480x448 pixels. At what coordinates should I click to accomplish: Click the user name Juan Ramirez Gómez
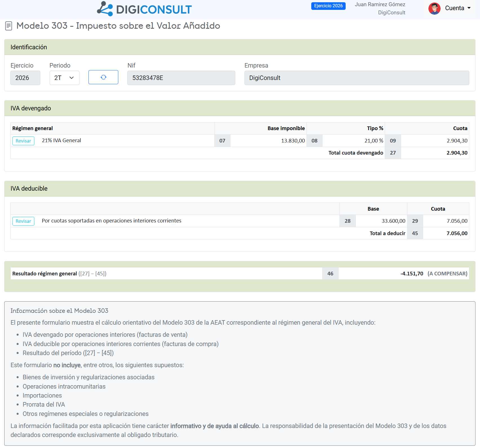point(380,5)
